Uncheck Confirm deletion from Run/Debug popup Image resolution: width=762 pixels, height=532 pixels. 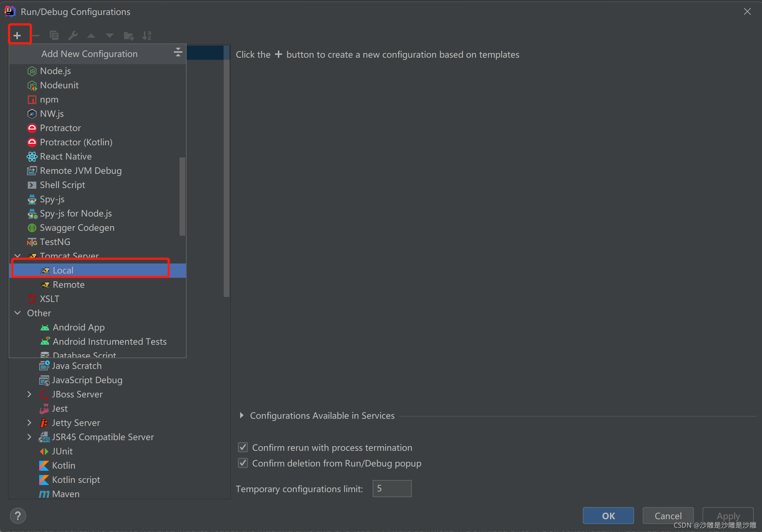tap(243, 463)
